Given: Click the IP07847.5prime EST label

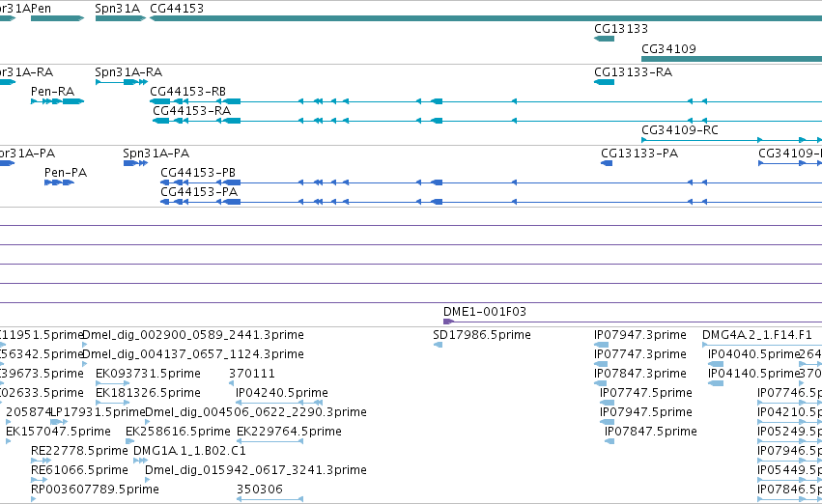Looking at the screenshot, I should pyautogui.click(x=651, y=432).
